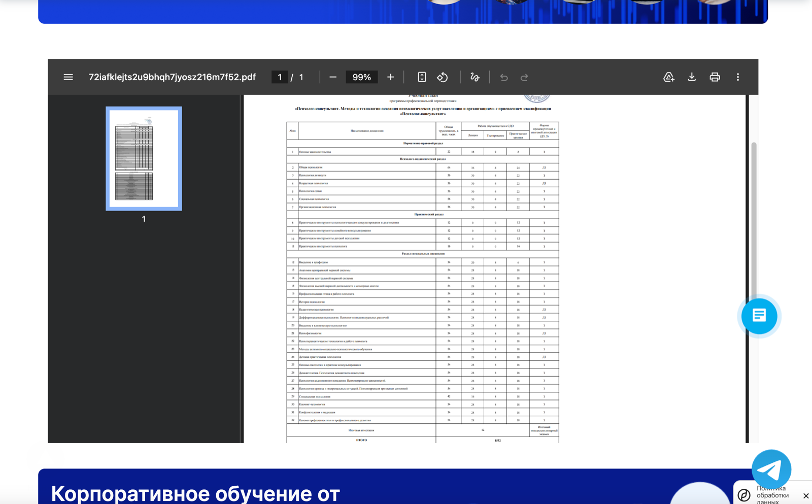Click the Психология личности row

click(423, 175)
